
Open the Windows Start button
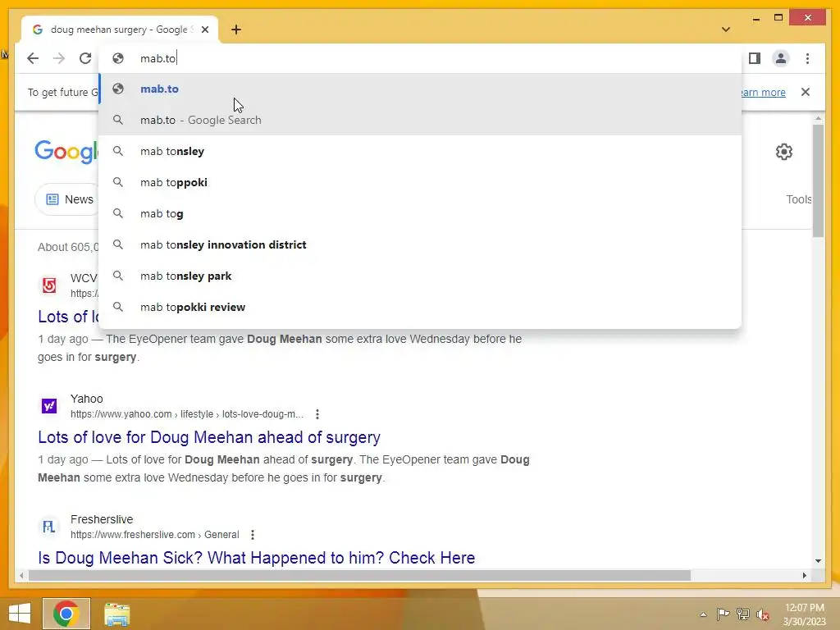(x=20, y=614)
